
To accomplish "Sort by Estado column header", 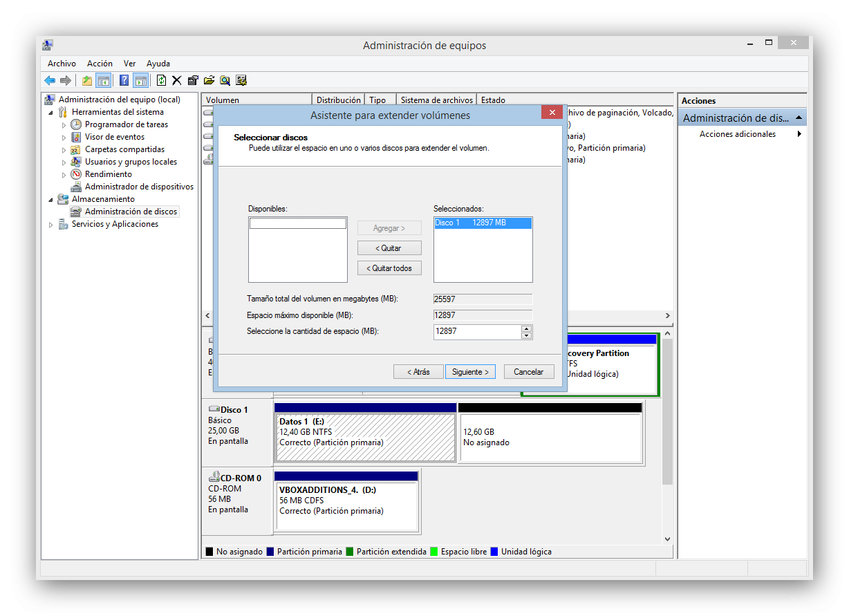I will point(575,100).
